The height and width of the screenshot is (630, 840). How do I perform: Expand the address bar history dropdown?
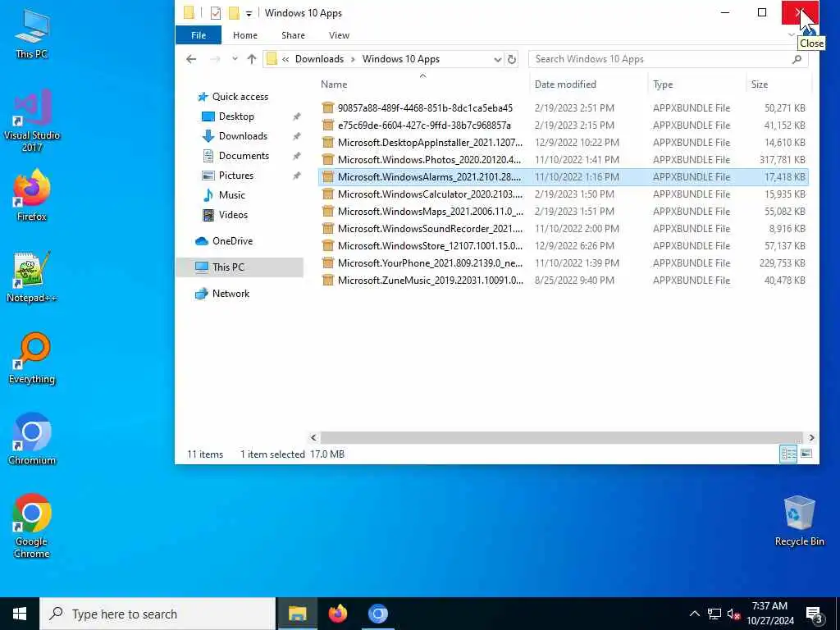pyautogui.click(x=497, y=59)
